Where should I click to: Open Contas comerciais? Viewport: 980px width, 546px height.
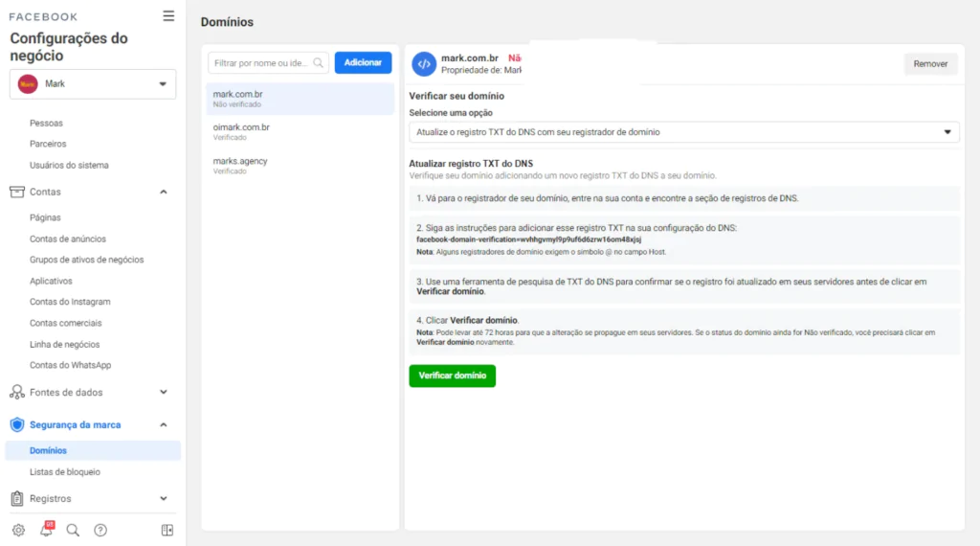click(65, 323)
